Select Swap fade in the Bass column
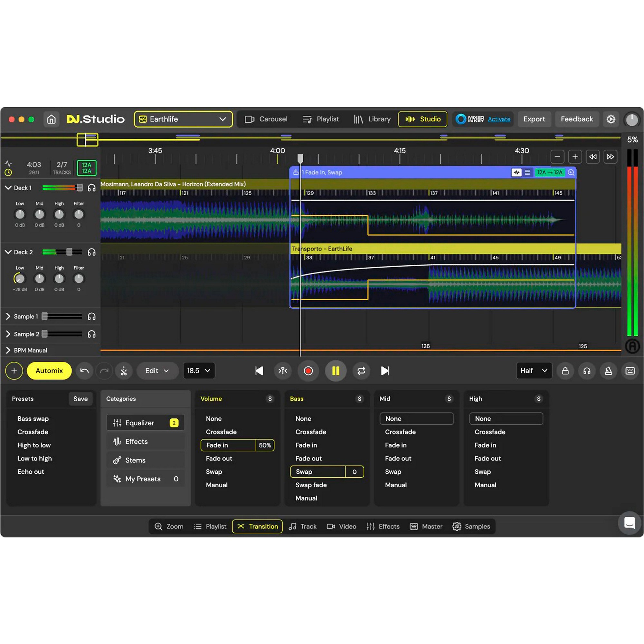This screenshot has height=644, width=644. point(311,485)
